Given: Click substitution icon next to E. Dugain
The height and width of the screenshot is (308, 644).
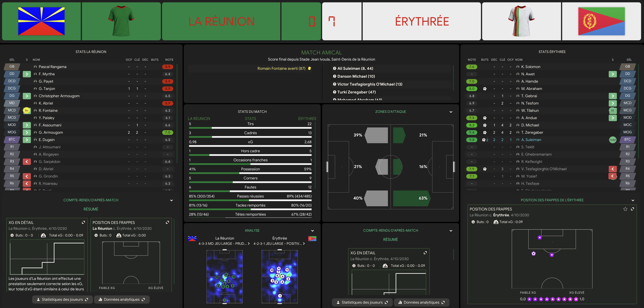Looking at the screenshot, I should [x=27, y=140].
